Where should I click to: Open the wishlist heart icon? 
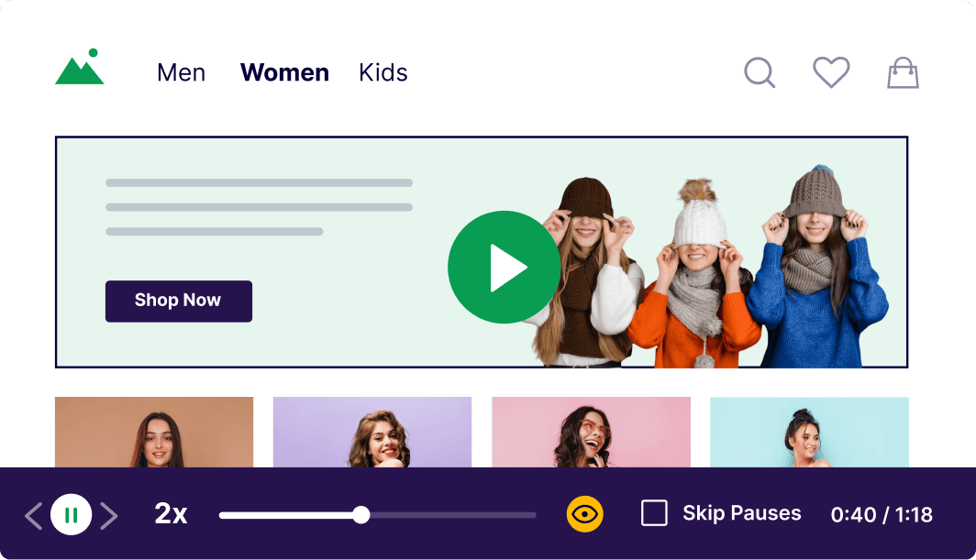[x=831, y=71]
